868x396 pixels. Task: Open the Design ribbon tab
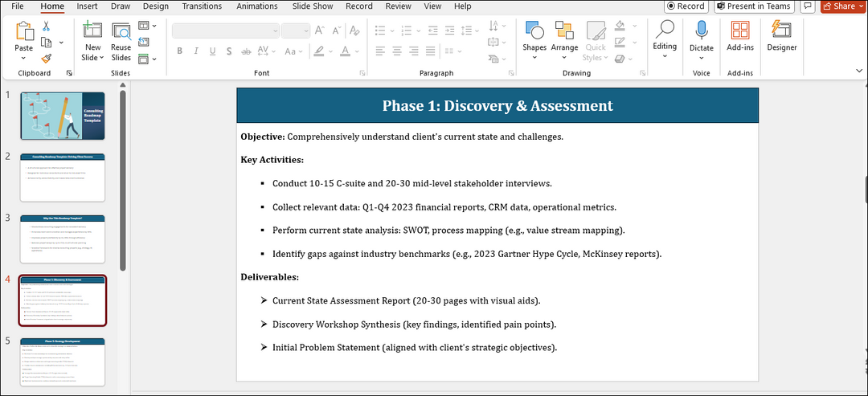pos(156,6)
